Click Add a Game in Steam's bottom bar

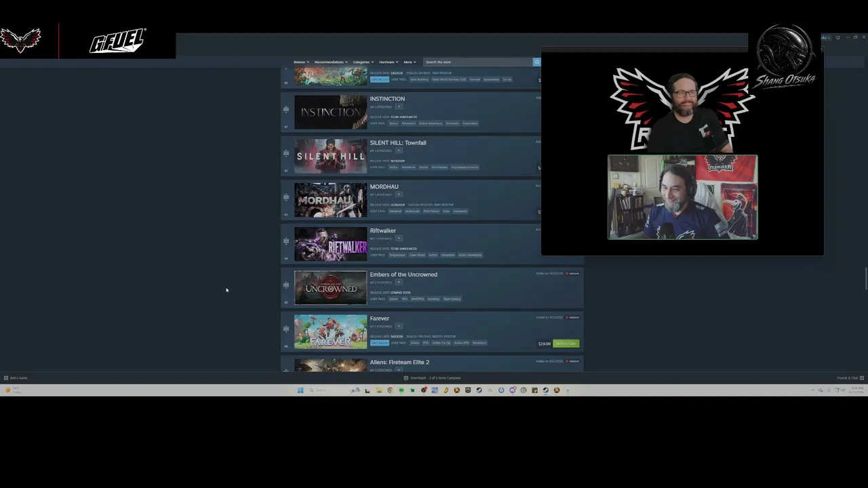pos(16,378)
